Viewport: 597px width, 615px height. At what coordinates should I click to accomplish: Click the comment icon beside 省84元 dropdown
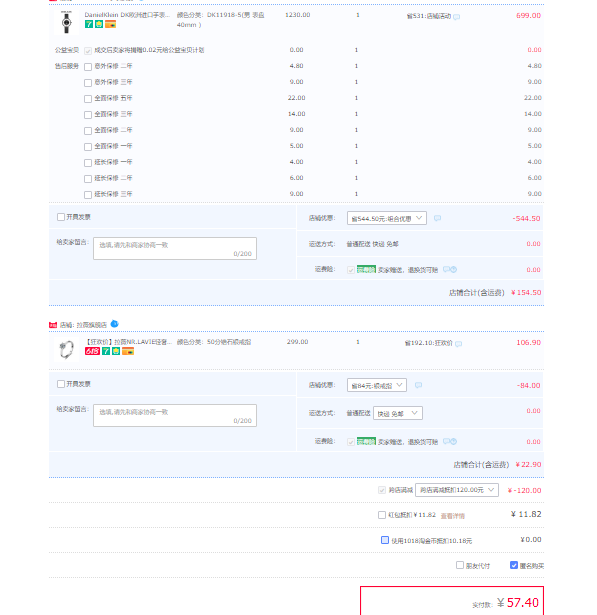[419, 385]
